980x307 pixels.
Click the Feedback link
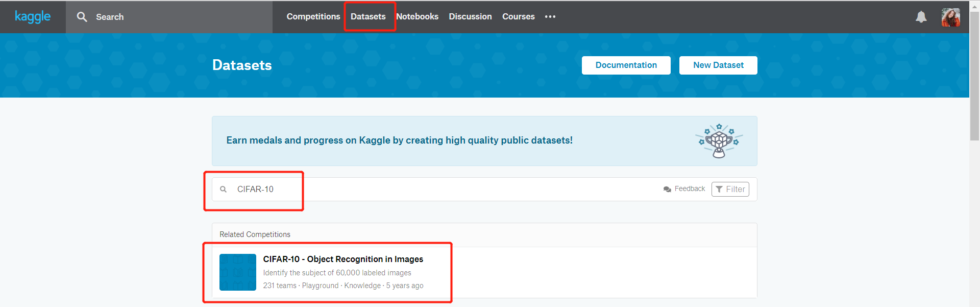[x=690, y=188]
